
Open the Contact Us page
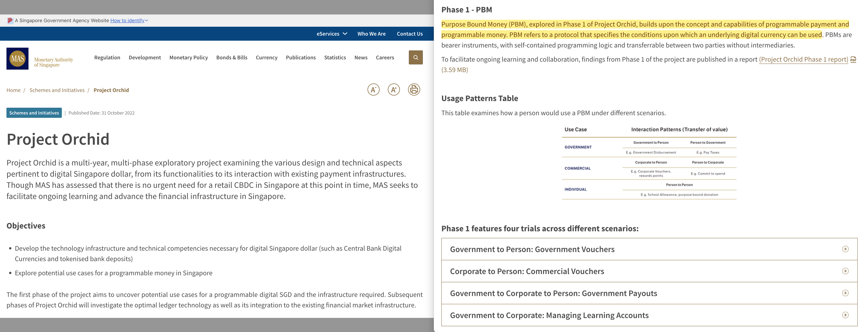(x=409, y=34)
